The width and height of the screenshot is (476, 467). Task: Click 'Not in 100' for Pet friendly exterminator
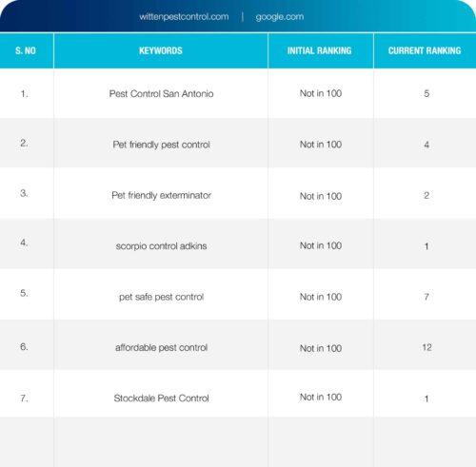[x=321, y=196]
